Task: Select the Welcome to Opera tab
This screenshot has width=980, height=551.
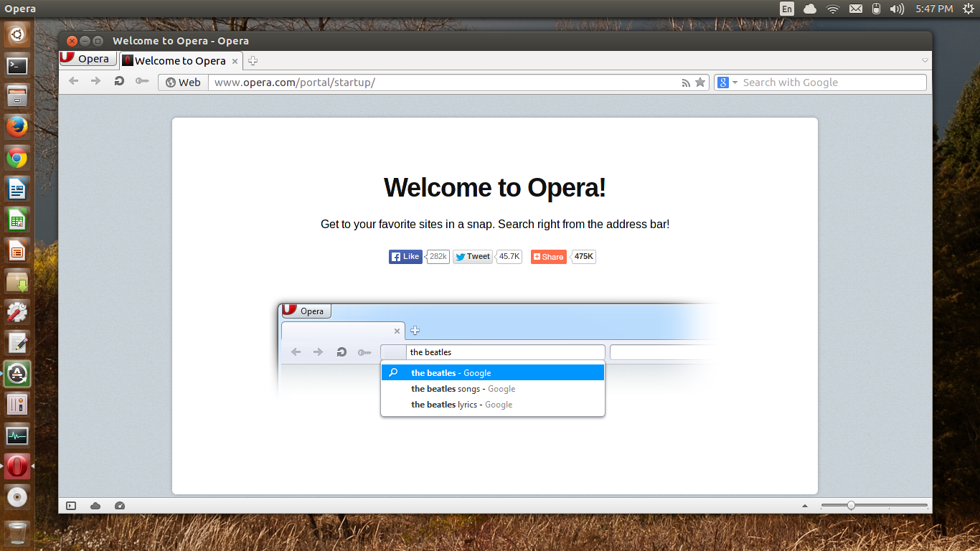Action: coord(181,61)
